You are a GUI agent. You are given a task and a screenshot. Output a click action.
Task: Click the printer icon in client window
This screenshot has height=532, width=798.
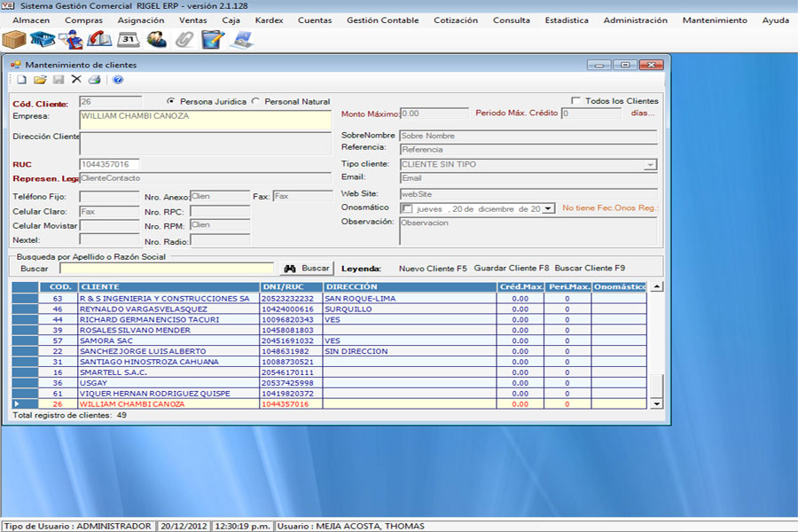[94, 80]
